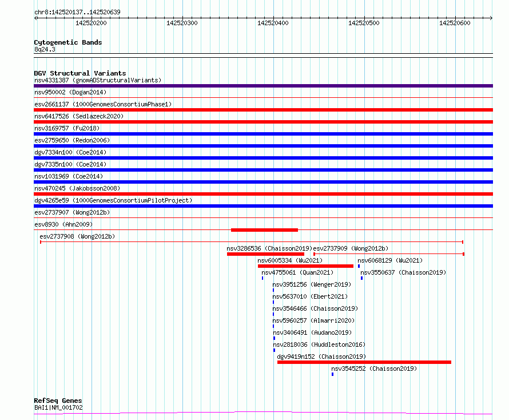This screenshot has width=509, height=420.
Task: Click the DGV Structural Variants track header
Action: [79, 73]
